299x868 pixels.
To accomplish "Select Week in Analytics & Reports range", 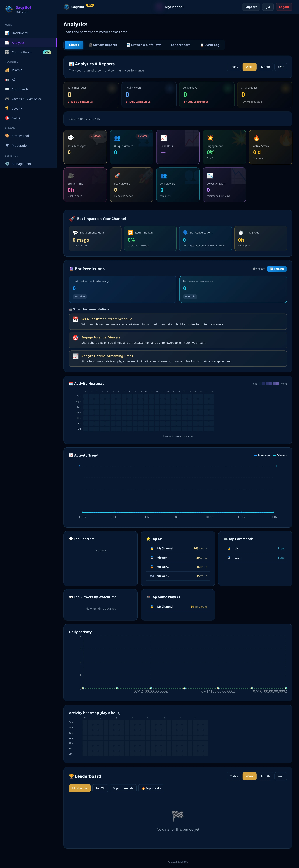I will [249, 67].
